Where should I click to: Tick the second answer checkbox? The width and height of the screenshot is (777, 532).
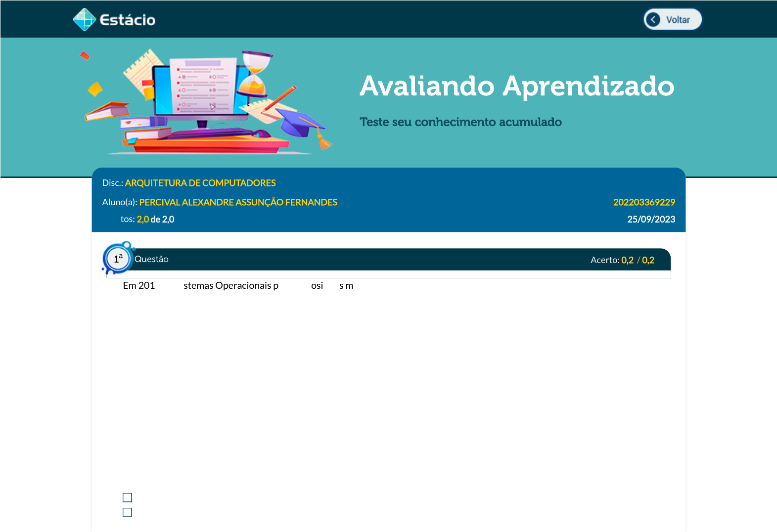(127, 512)
